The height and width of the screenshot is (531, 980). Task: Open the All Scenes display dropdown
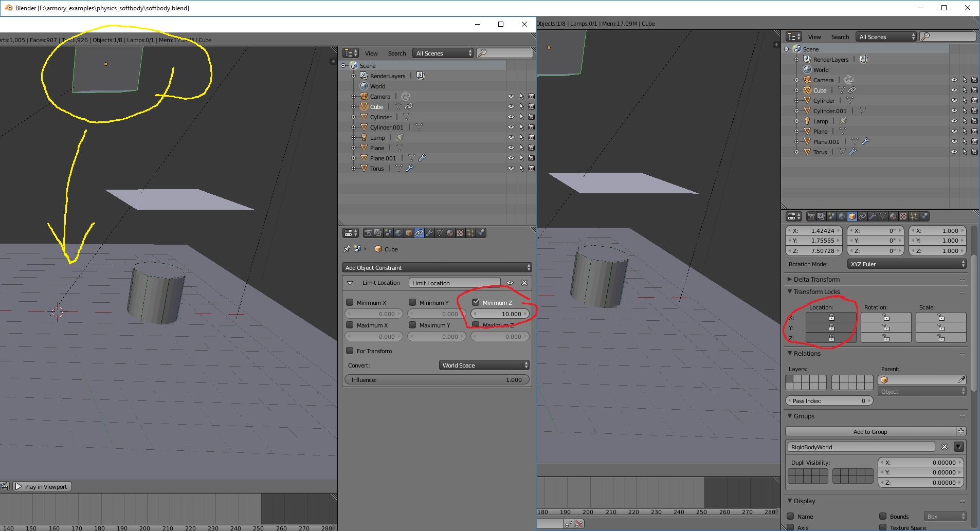[x=442, y=53]
